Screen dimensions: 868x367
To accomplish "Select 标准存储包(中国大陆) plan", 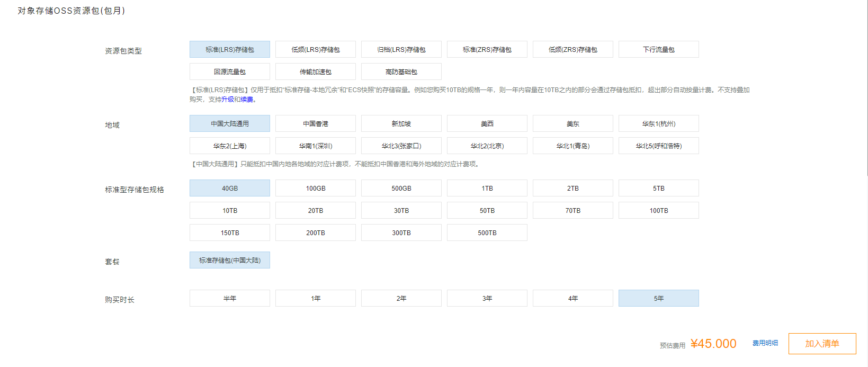I will pos(229,260).
